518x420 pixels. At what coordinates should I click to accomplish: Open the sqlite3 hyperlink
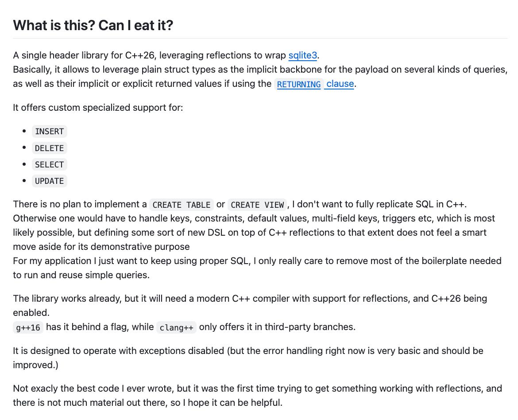302,55
